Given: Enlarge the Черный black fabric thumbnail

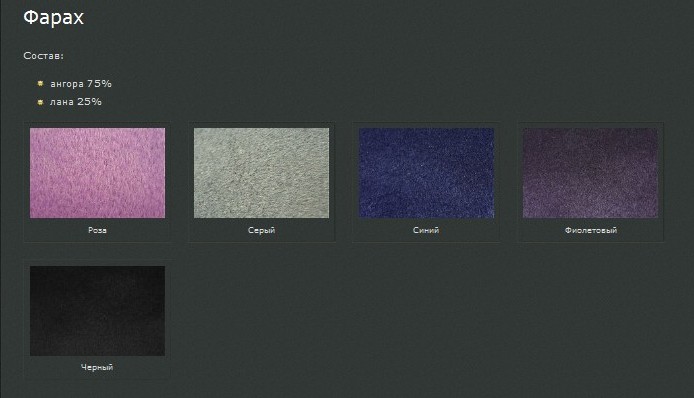Looking at the screenshot, I should click(97, 311).
